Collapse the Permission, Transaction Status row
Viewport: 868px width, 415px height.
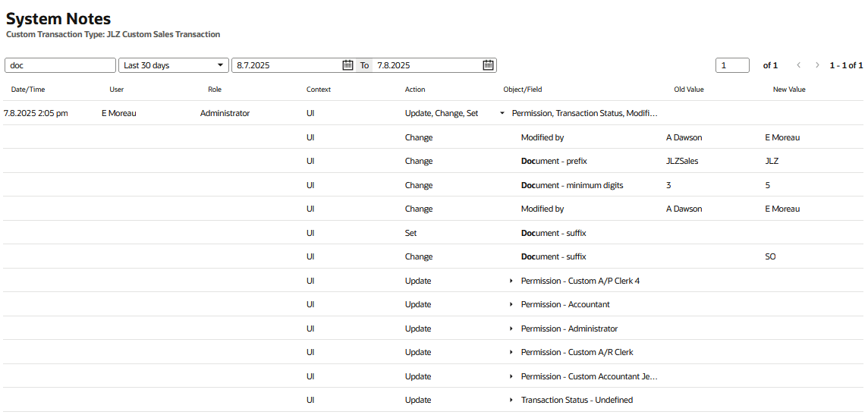point(502,114)
